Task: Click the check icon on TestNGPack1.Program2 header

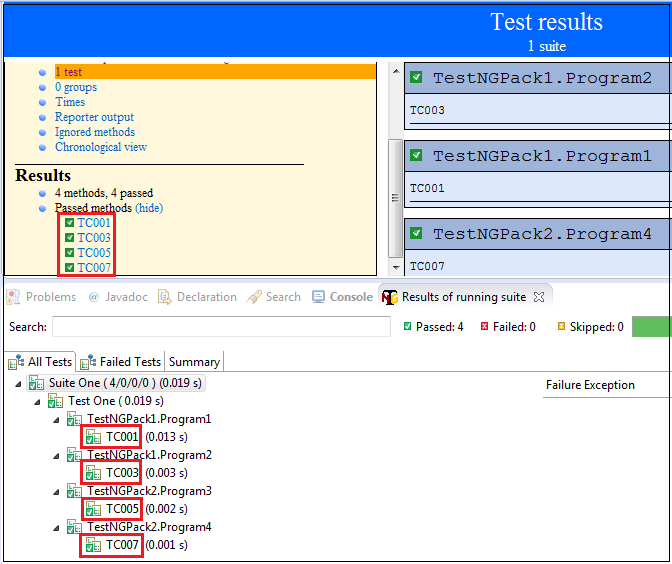Action: coord(416,78)
